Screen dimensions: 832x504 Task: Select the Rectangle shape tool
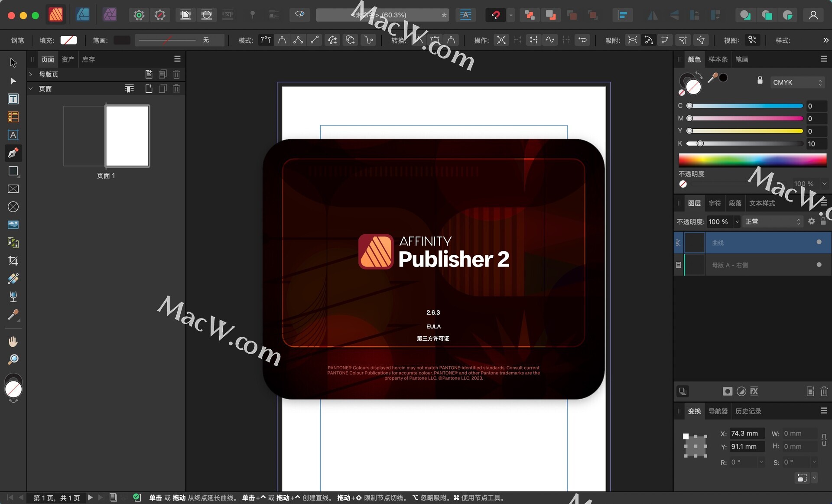tap(13, 171)
